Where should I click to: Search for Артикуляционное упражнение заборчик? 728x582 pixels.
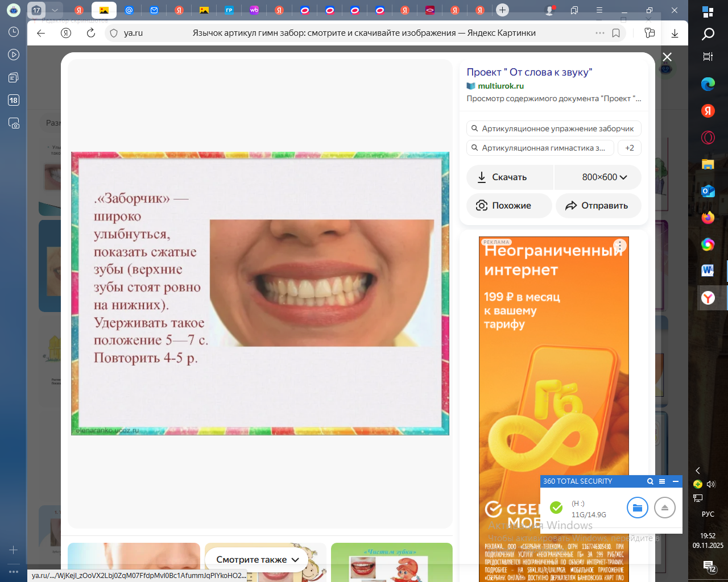553,128
